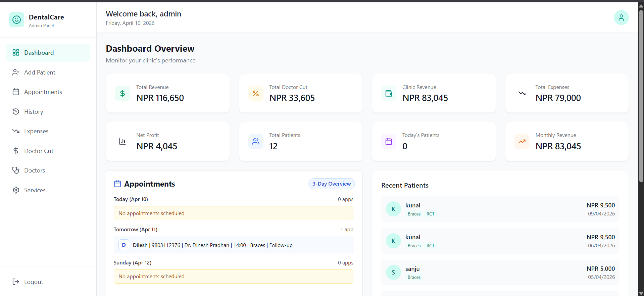644x296 pixels.
Task: Click the Add Patient person-plus icon
Action: pyautogui.click(x=16, y=72)
